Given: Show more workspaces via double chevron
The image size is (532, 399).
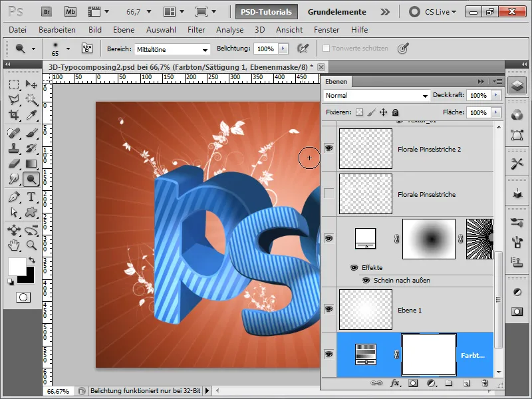Looking at the screenshot, I should point(385,12).
